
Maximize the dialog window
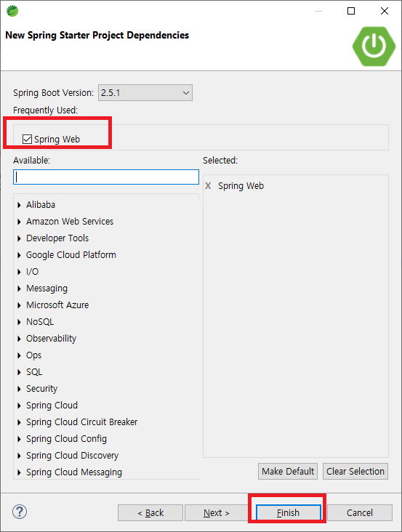point(351,11)
